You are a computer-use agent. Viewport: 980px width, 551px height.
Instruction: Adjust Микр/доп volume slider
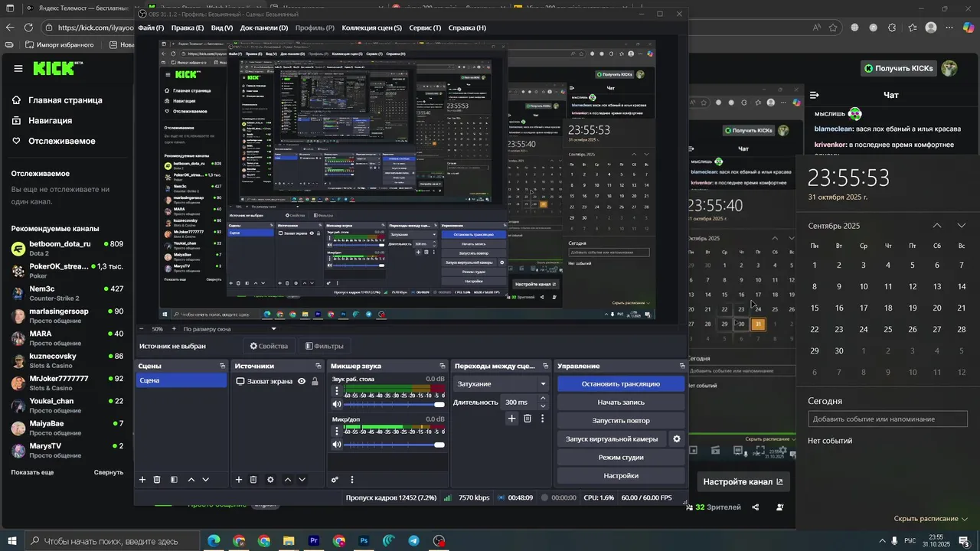pyautogui.click(x=394, y=445)
